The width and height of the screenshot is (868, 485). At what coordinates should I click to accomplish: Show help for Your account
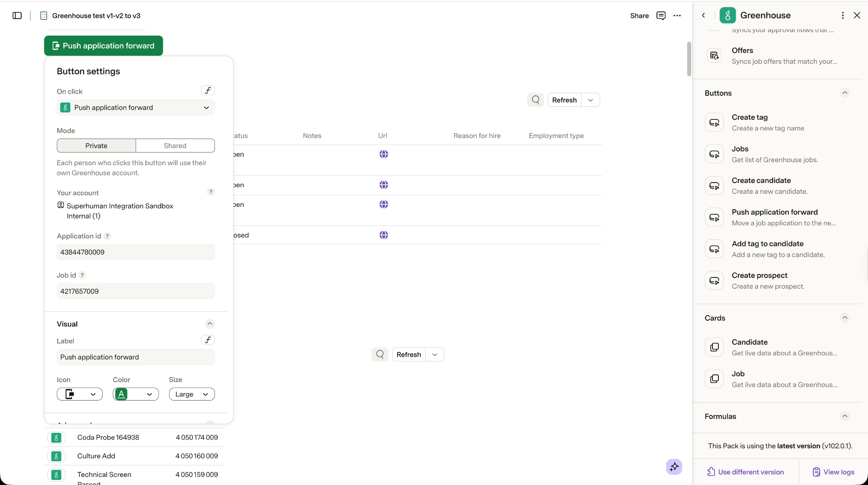[x=211, y=192]
